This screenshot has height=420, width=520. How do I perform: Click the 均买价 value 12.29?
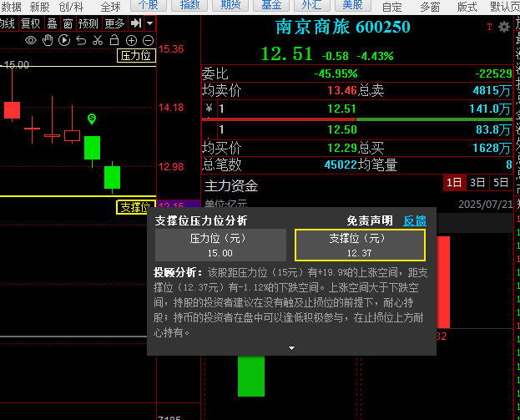point(342,148)
